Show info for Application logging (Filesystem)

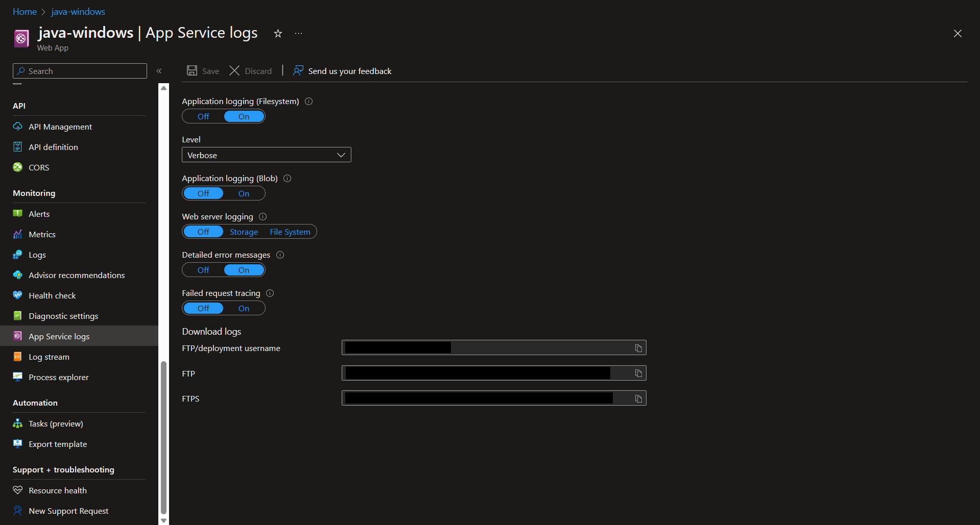[x=309, y=102]
